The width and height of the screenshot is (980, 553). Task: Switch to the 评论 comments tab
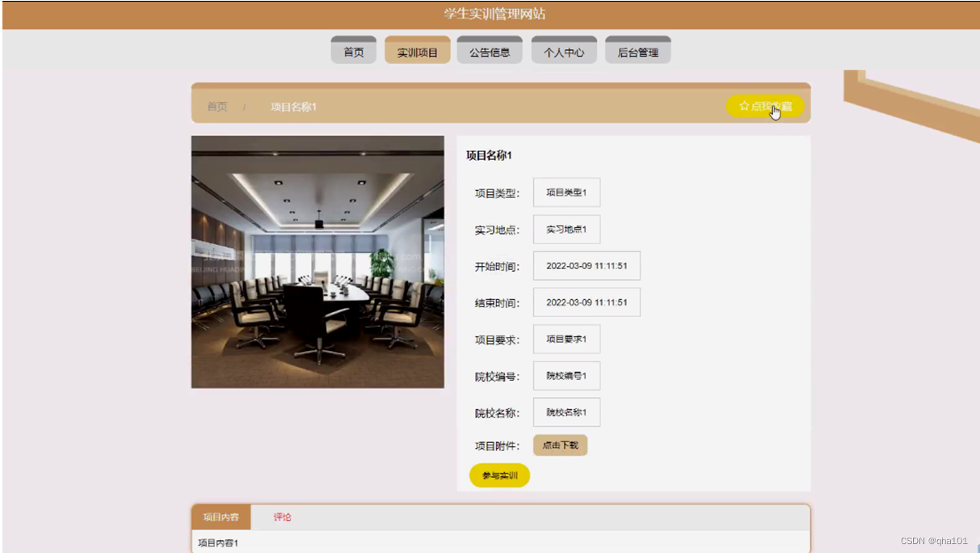[x=282, y=517]
